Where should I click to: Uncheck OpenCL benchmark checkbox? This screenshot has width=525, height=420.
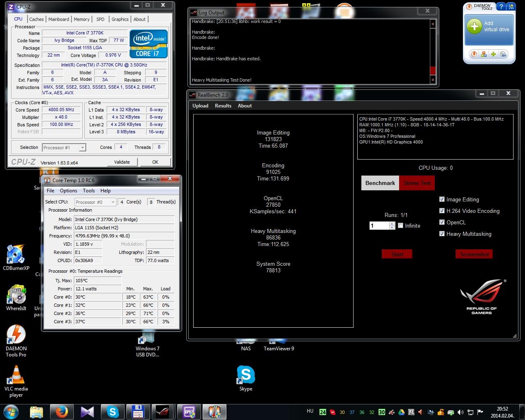coord(442,222)
